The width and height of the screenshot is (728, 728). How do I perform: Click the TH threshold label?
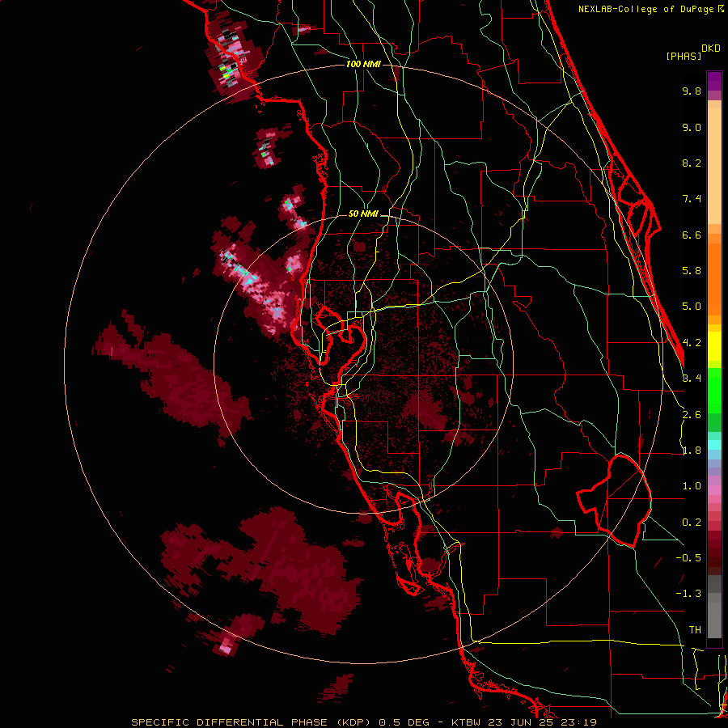coord(695,630)
